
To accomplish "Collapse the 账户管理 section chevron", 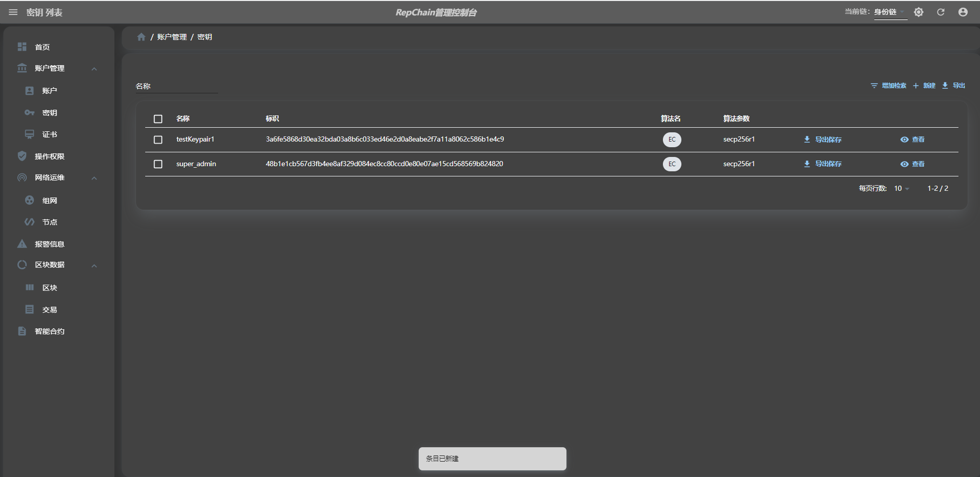I will pyautogui.click(x=94, y=69).
